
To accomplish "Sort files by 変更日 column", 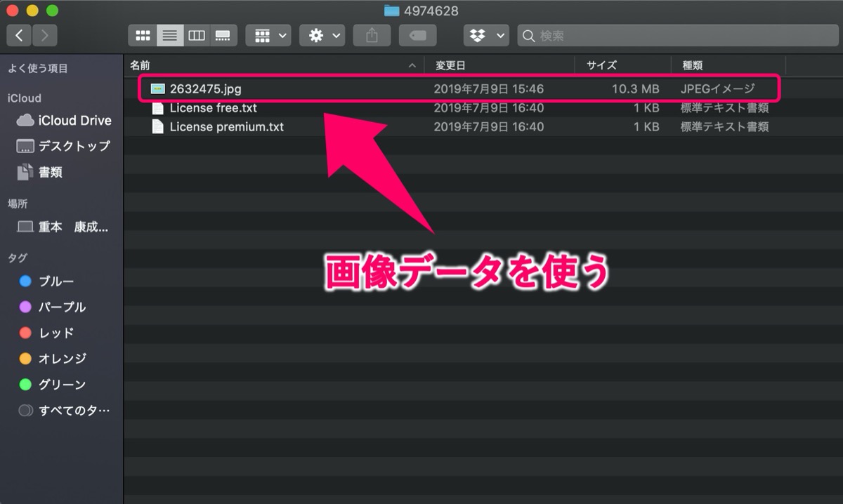I will click(x=499, y=65).
